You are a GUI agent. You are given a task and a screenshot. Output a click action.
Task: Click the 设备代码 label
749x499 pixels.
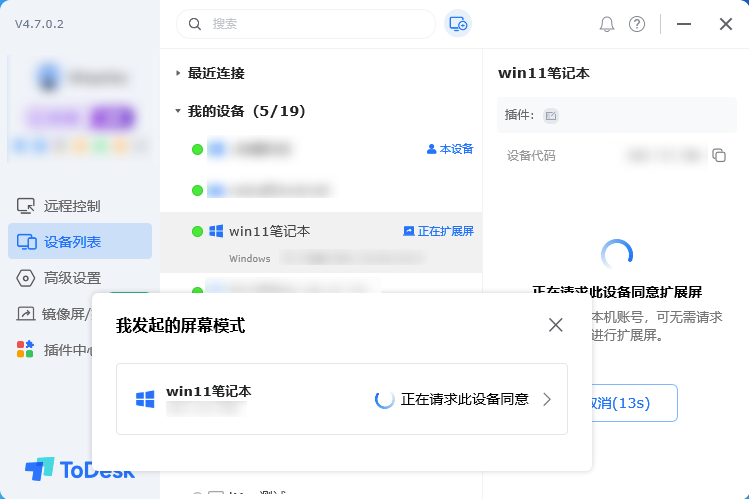531,156
